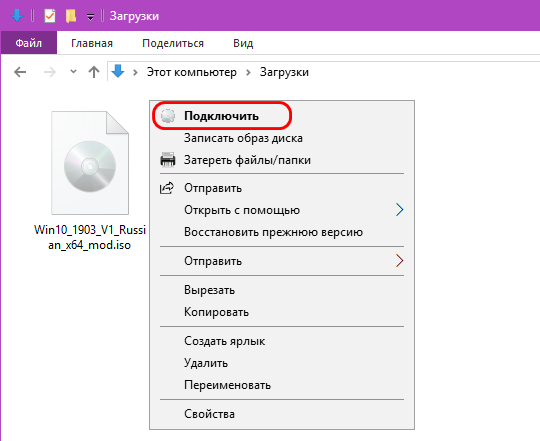Click the New folder quick access icon
The height and width of the screenshot is (441, 540).
pos(71,16)
